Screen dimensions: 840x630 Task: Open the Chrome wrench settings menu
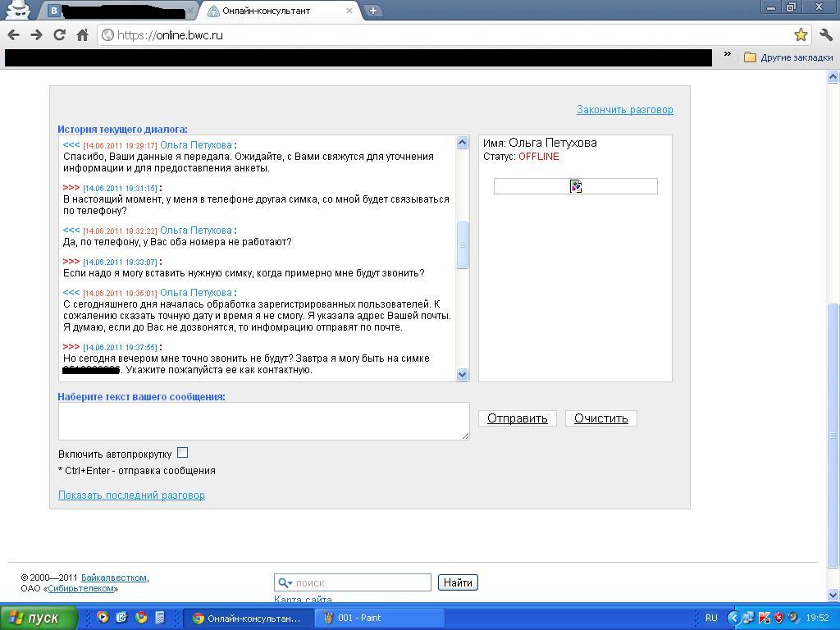coord(826,34)
